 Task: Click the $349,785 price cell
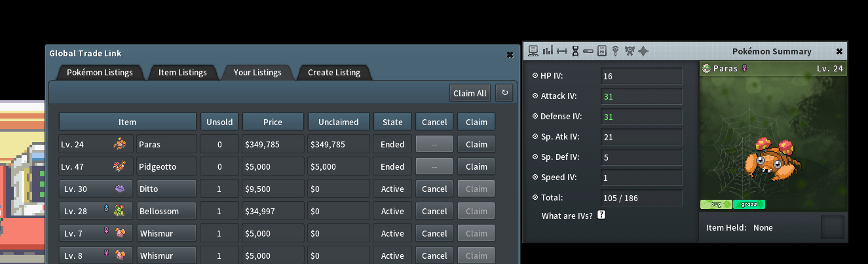273,144
